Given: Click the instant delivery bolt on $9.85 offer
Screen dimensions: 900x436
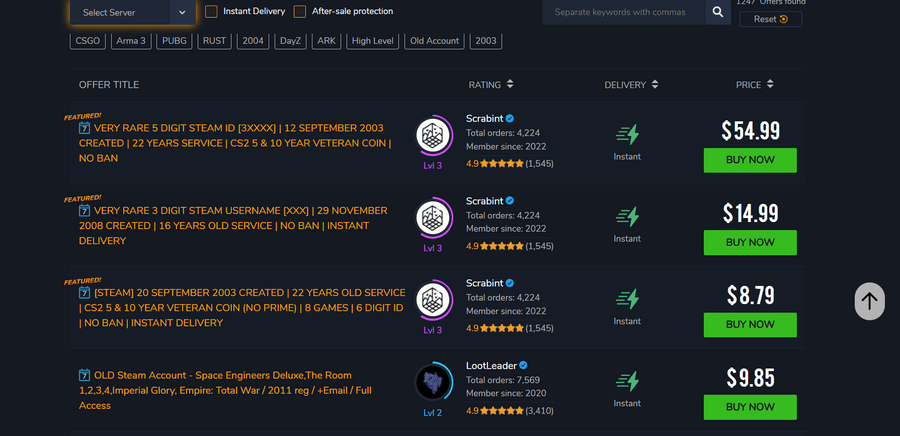Looking at the screenshot, I should pyautogui.click(x=627, y=381).
